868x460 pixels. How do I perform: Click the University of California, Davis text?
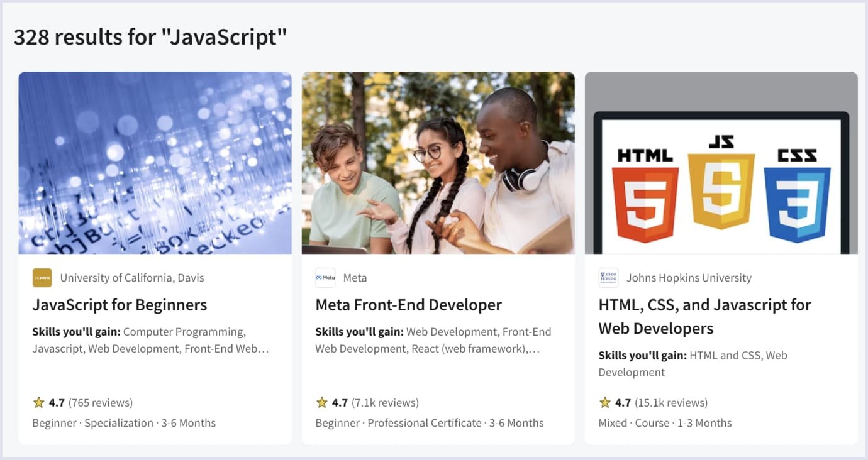132,278
